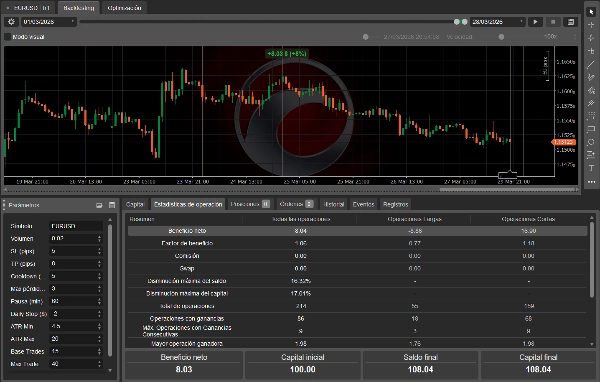The image size is (600, 382).
Task: Click the parameters panel vertical scrollbar
Action: pyautogui.click(x=110, y=290)
